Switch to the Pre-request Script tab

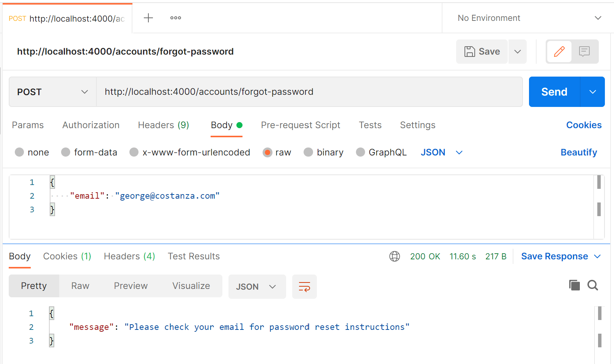click(301, 125)
